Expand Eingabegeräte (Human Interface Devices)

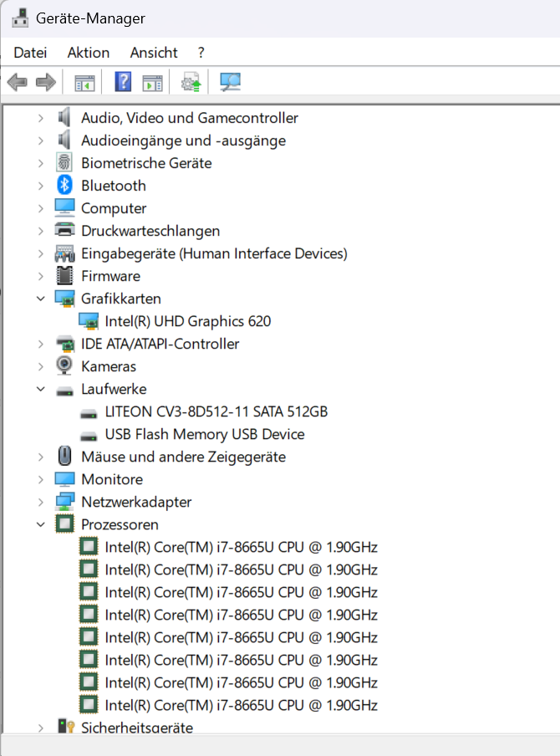click(41, 253)
